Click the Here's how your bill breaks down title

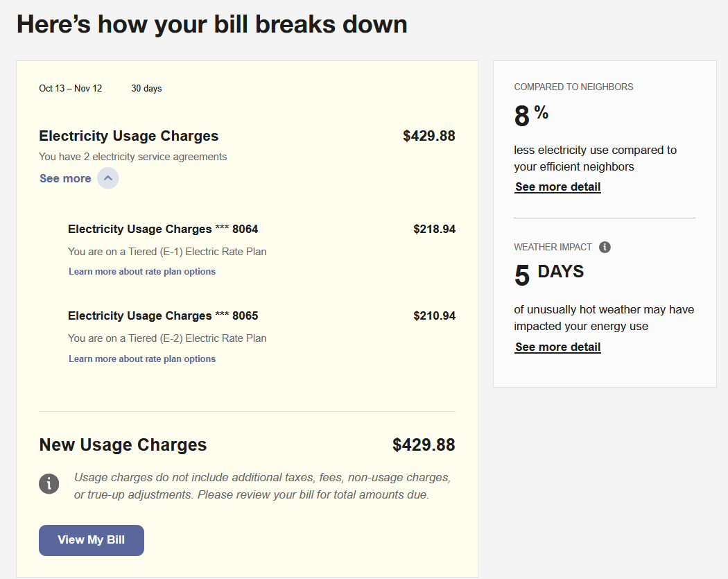[212, 24]
